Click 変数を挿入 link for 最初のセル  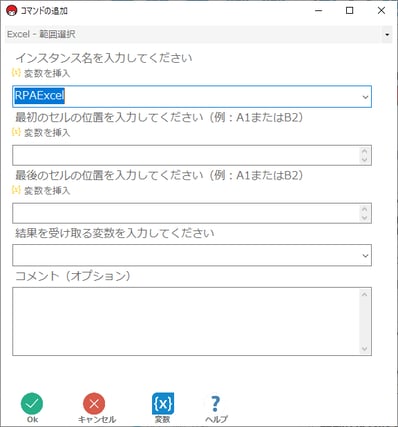coord(47,133)
